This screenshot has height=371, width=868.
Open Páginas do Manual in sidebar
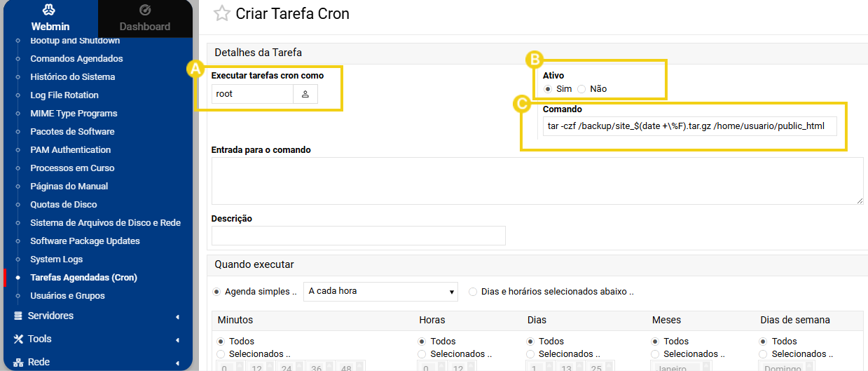[69, 187]
